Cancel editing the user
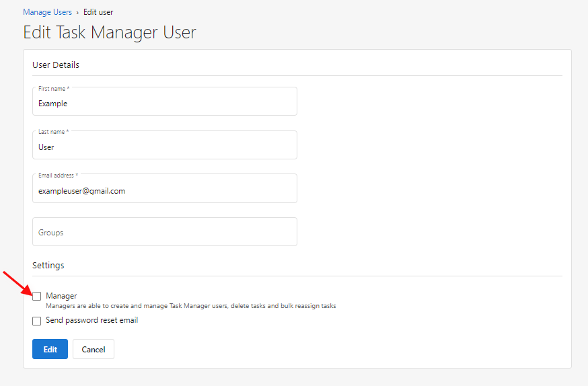Image resolution: width=588 pixels, height=386 pixels. click(94, 349)
